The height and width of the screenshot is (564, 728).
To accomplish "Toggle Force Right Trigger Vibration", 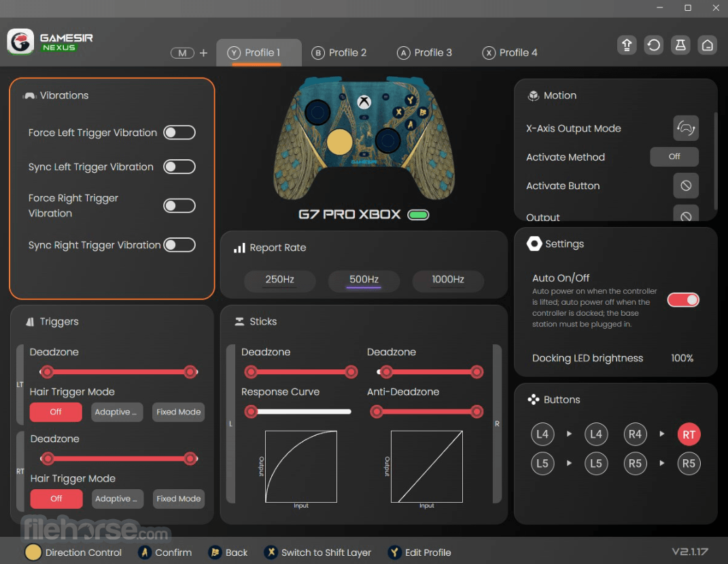I will pyautogui.click(x=179, y=206).
